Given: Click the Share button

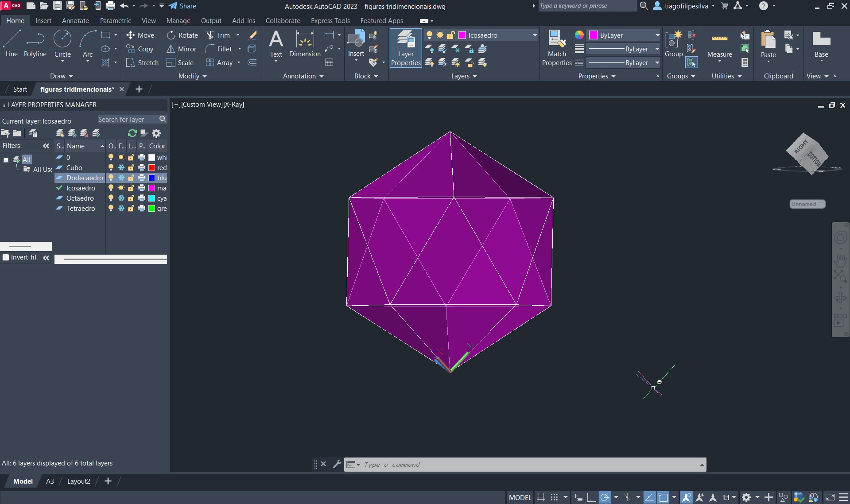Looking at the screenshot, I should click(182, 6).
